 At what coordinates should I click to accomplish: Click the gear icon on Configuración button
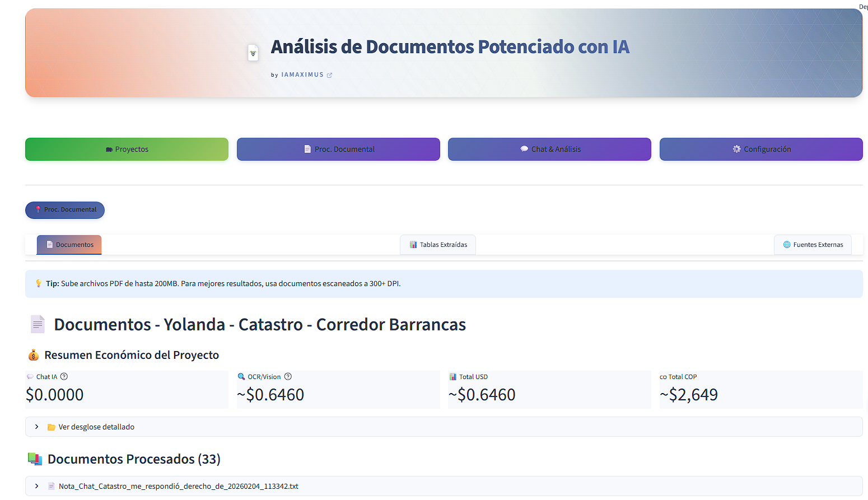(x=736, y=149)
